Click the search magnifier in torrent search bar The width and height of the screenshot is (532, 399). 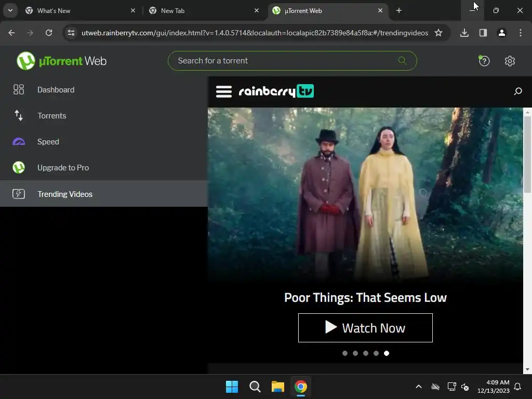[402, 61]
